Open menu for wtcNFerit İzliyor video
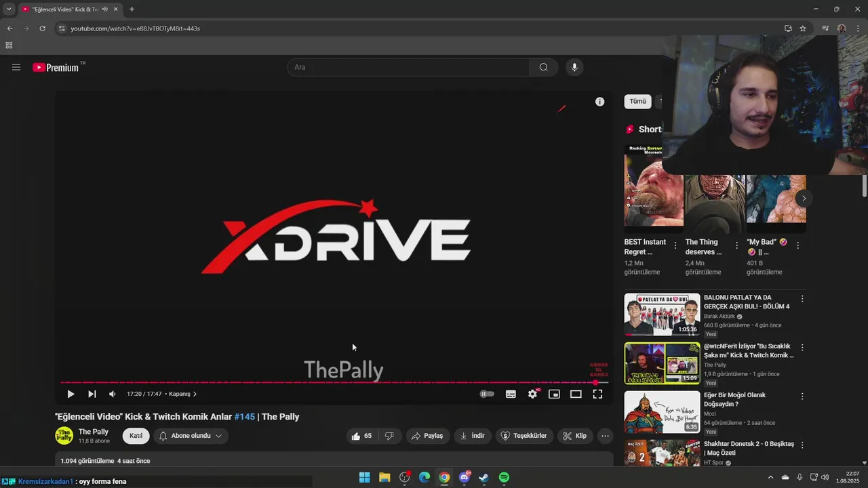The width and height of the screenshot is (868, 488). (802, 348)
